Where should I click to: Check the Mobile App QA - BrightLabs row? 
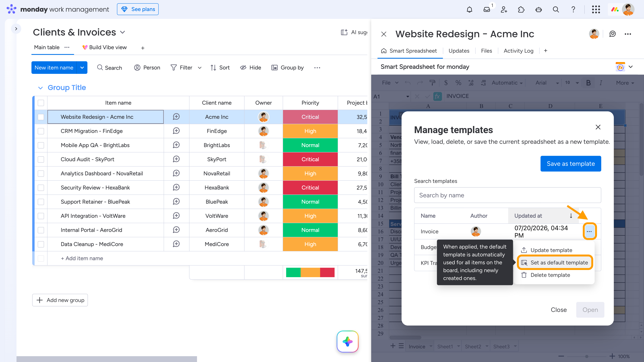click(41, 145)
